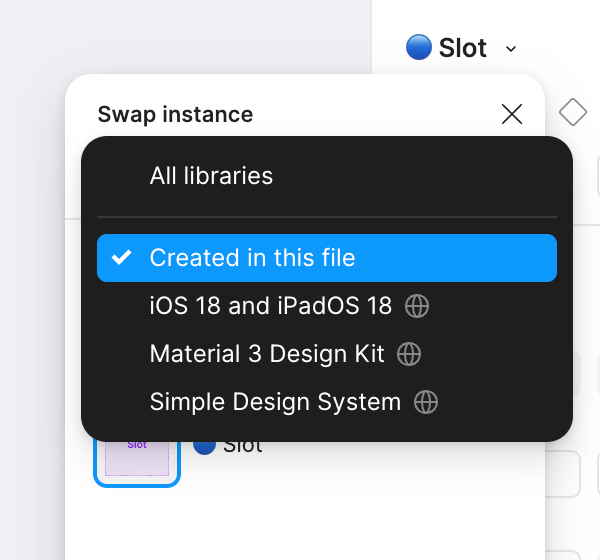
Task: Click the diamond component icon
Action: point(572,112)
